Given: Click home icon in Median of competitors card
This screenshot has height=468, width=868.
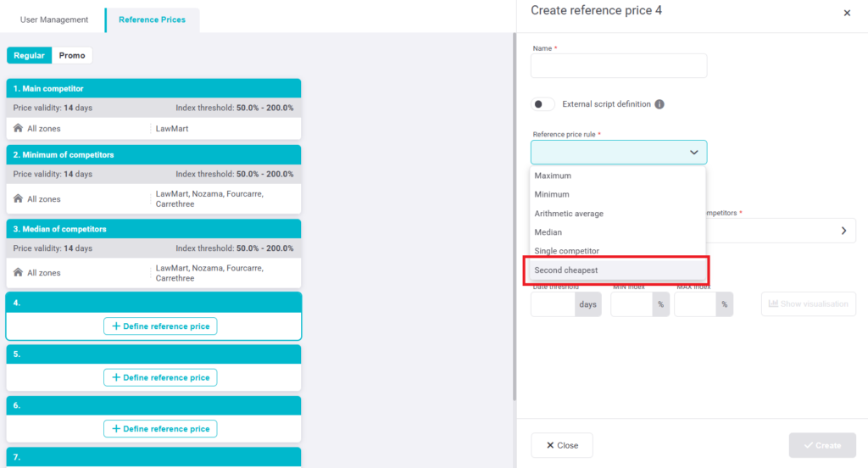Looking at the screenshot, I should point(18,272).
